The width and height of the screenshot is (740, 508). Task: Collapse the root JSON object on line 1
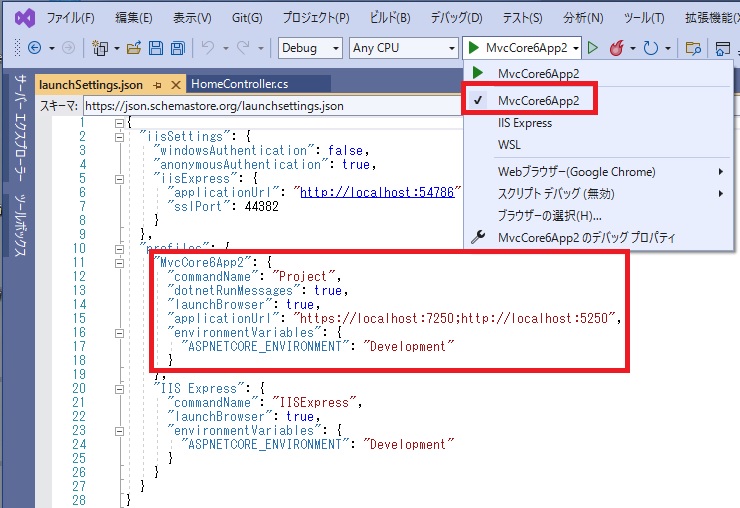(x=119, y=123)
